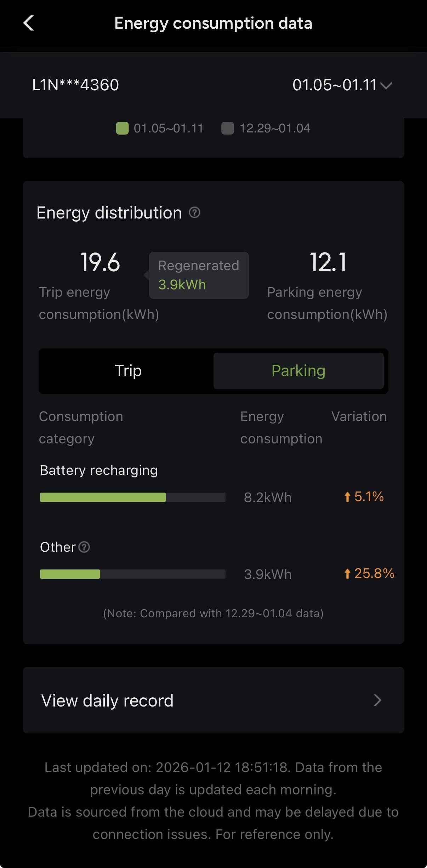Screen dimensions: 427x868
Task: Switch to the Trip tab
Action: [128, 371]
